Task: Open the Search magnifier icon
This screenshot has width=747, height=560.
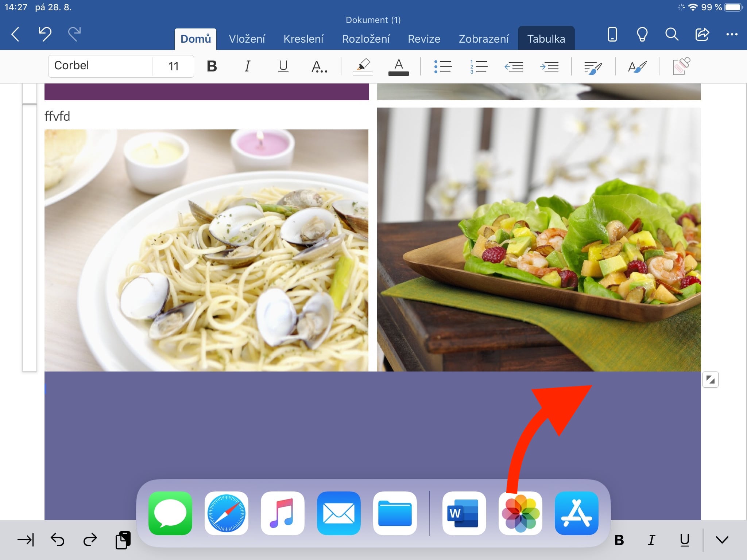Action: click(x=671, y=34)
